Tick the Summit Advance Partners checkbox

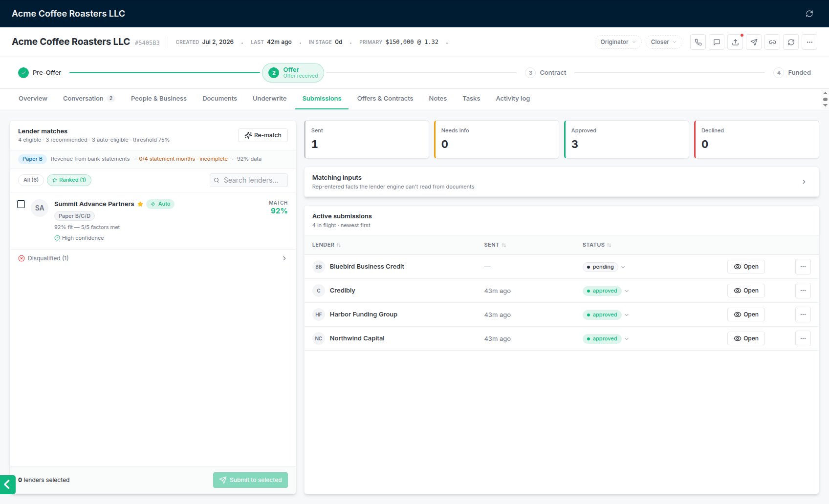(x=21, y=204)
